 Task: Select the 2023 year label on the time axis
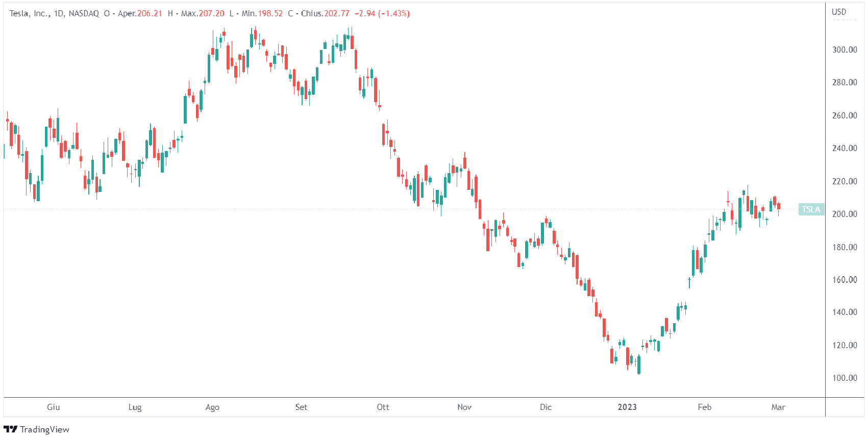click(x=627, y=407)
